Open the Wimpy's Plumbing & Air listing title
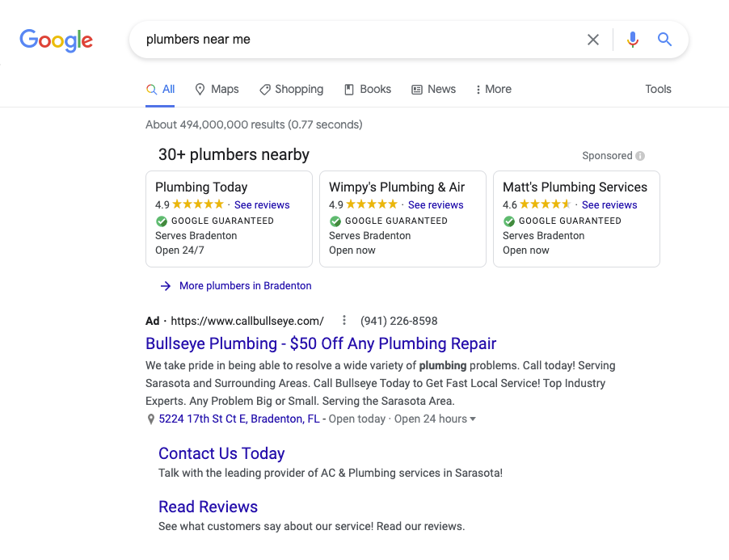Image resolution: width=729 pixels, height=560 pixels. [397, 187]
